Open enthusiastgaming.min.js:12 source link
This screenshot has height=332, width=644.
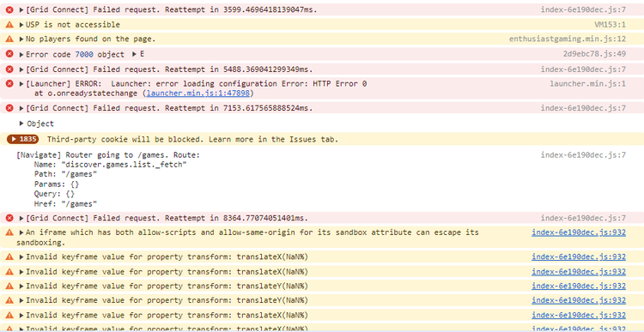click(x=568, y=39)
